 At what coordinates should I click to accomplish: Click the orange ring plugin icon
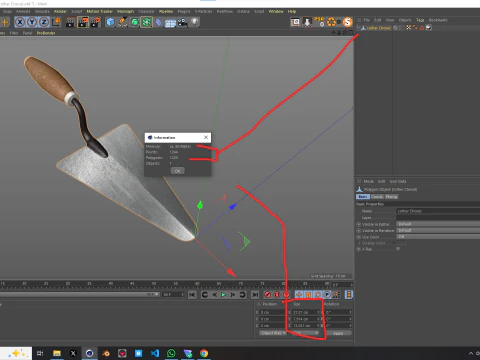click(331, 22)
